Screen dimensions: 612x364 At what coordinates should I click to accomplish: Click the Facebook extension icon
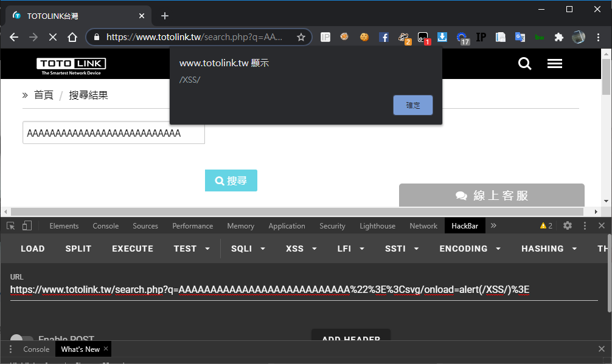[384, 37]
